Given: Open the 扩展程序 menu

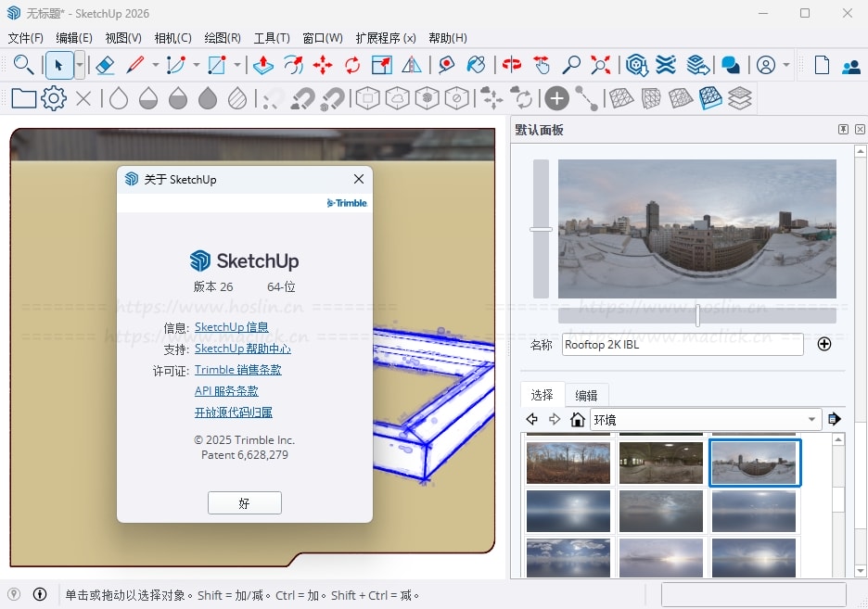Looking at the screenshot, I should pyautogui.click(x=383, y=38).
